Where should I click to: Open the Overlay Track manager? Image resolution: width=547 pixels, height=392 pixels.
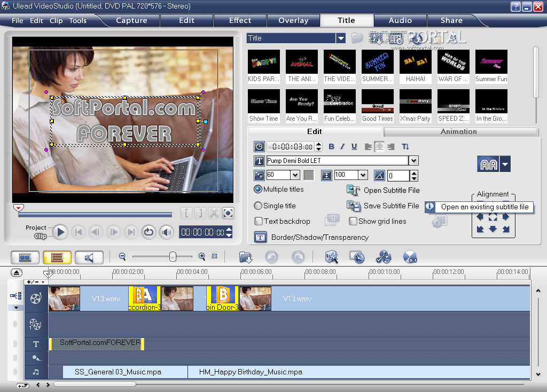(x=384, y=257)
